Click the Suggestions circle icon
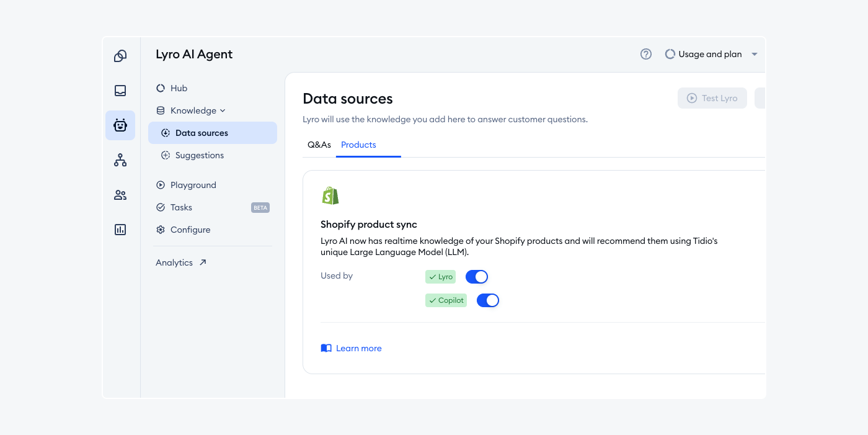The height and width of the screenshot is (435, 868). point(166,155)
